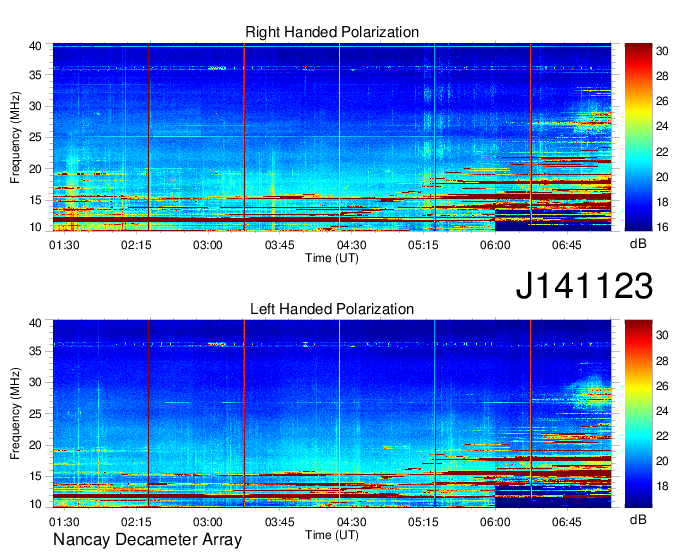The width and height of the screenshot is (680, 552).
Task: Click 'Frequency (MHz)' label of Right Handed plot
Action: [x=15, y=137]
